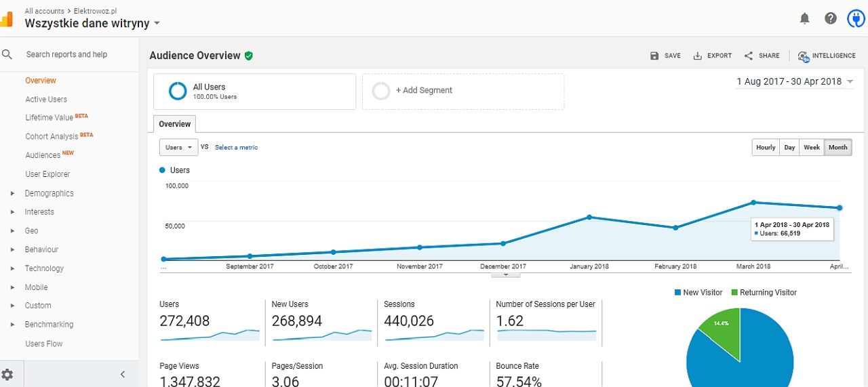The image size is (868, 387).
Task: Switch chart to Day
Action: [789, 147]
